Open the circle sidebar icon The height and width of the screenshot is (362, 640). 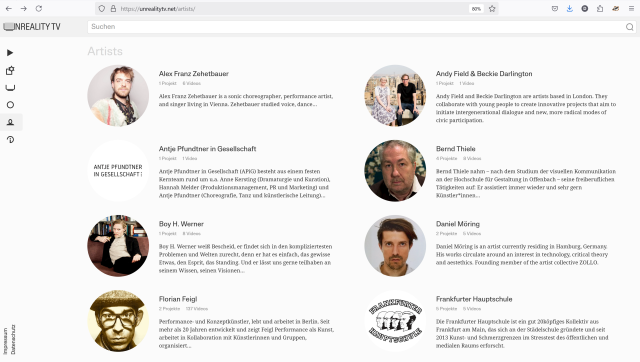[x=10, y=105]
